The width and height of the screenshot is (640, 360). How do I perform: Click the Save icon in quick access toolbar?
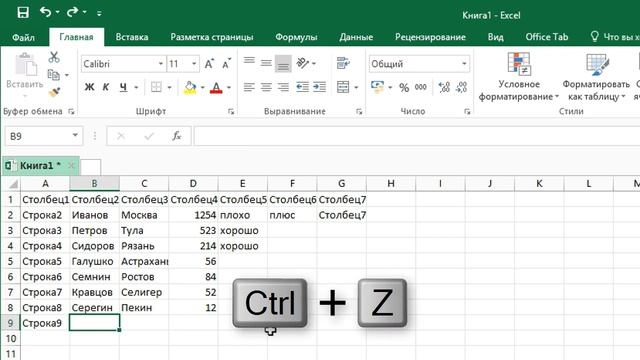[23, 12]
